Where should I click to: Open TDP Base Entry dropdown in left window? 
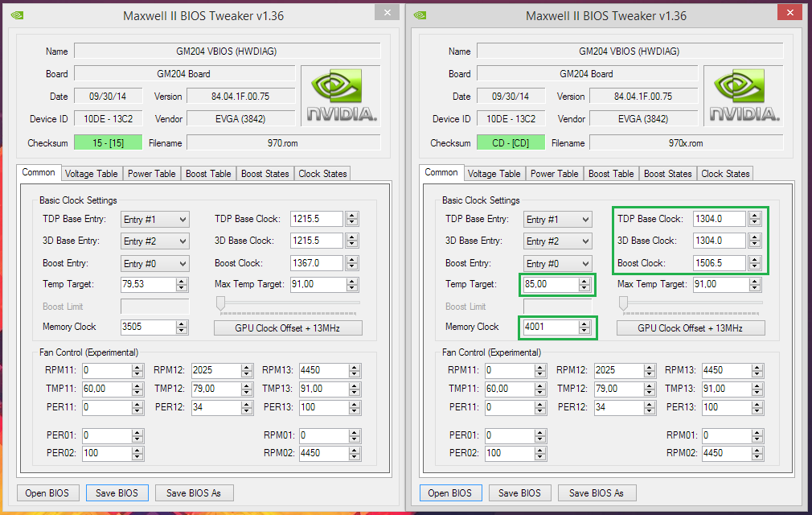click(x=155, y=219)
